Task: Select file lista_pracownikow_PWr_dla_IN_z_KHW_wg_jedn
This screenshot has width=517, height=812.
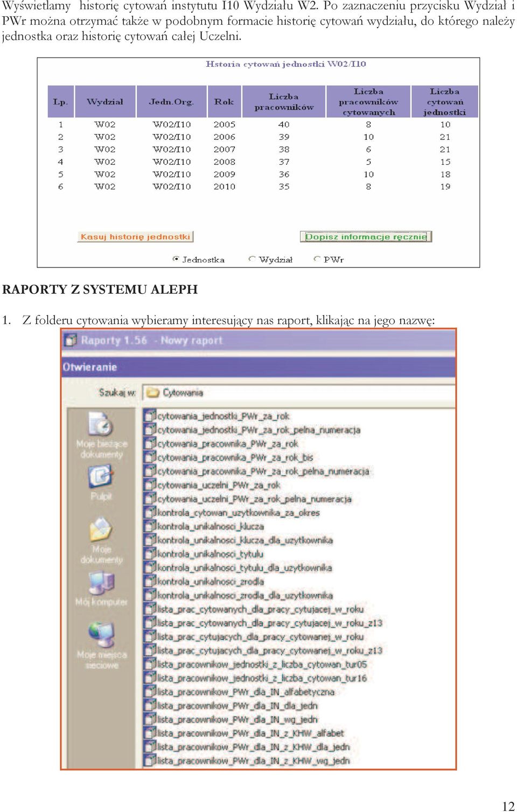Action: [x=253, y=760]
